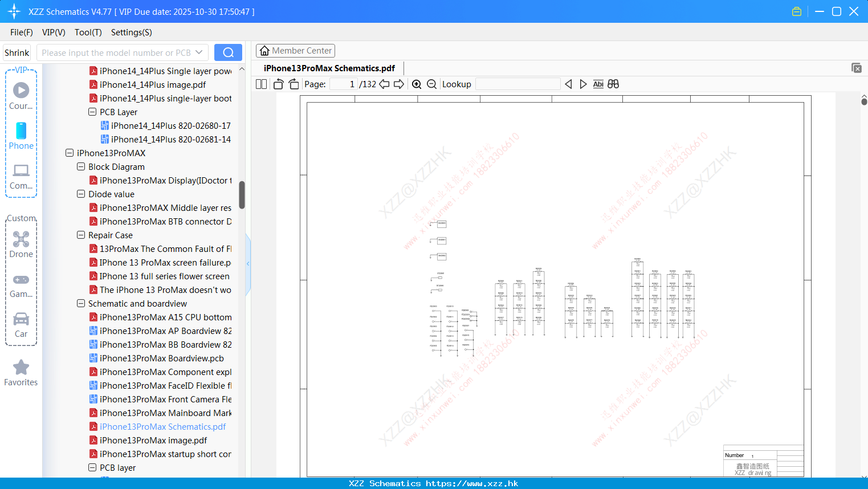Open iPhone14_14Plus image.pdf

click(x=153, y=84)
